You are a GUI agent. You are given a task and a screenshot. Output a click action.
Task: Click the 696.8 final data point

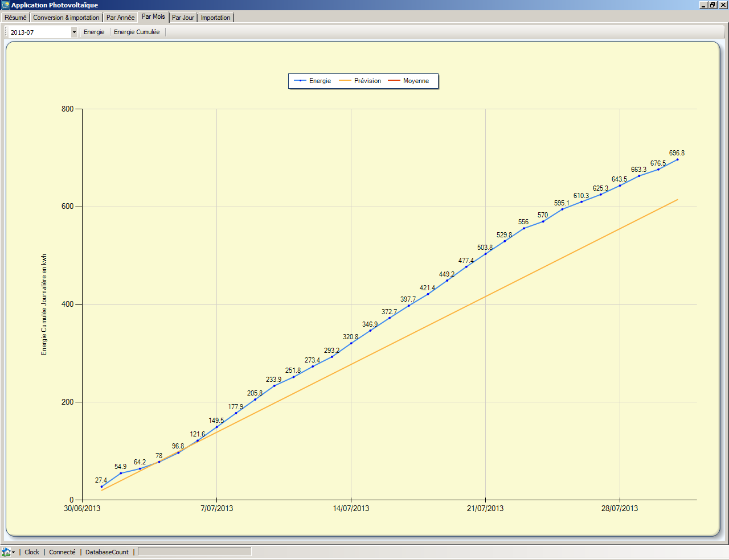point(677,159)
